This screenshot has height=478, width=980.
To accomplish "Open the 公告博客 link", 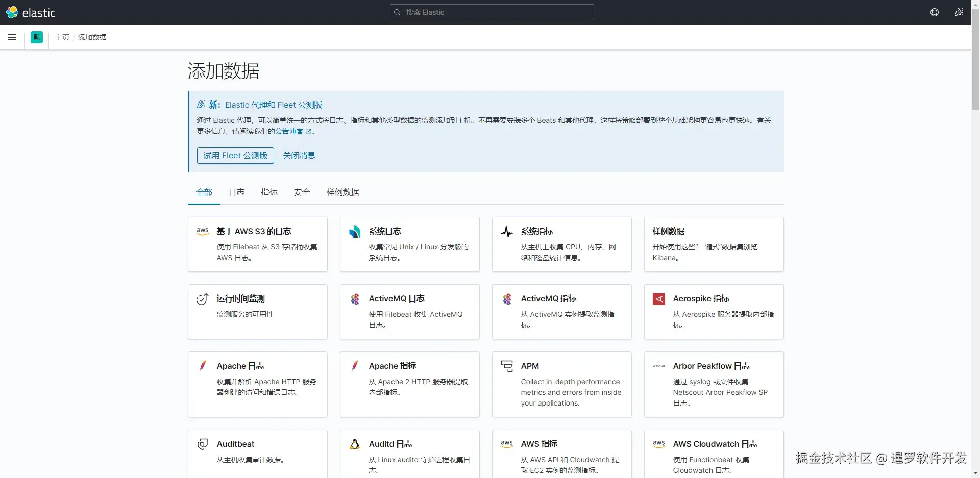I will pyautogui.click(x=289, y=132).
